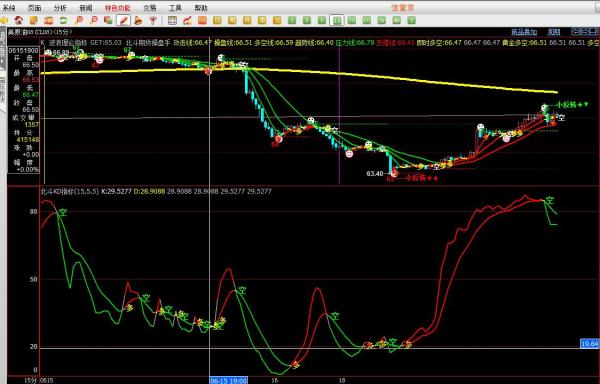
Task: Click the table grid layout icon
Action: click(x=172, y=20)
